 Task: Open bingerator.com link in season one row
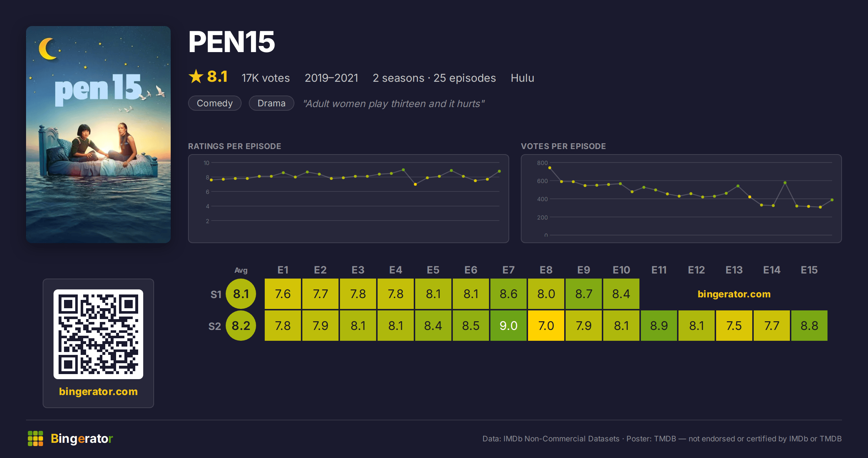(734, 294)
